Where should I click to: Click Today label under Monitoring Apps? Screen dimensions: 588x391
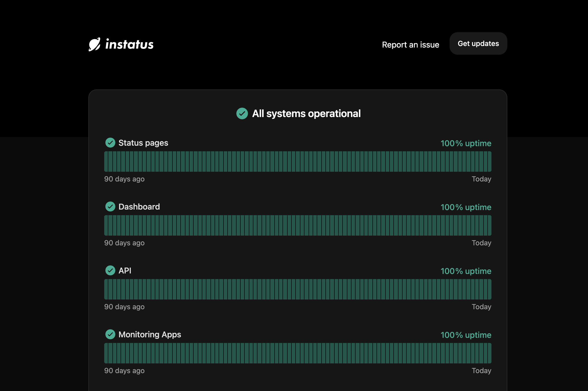481,371
